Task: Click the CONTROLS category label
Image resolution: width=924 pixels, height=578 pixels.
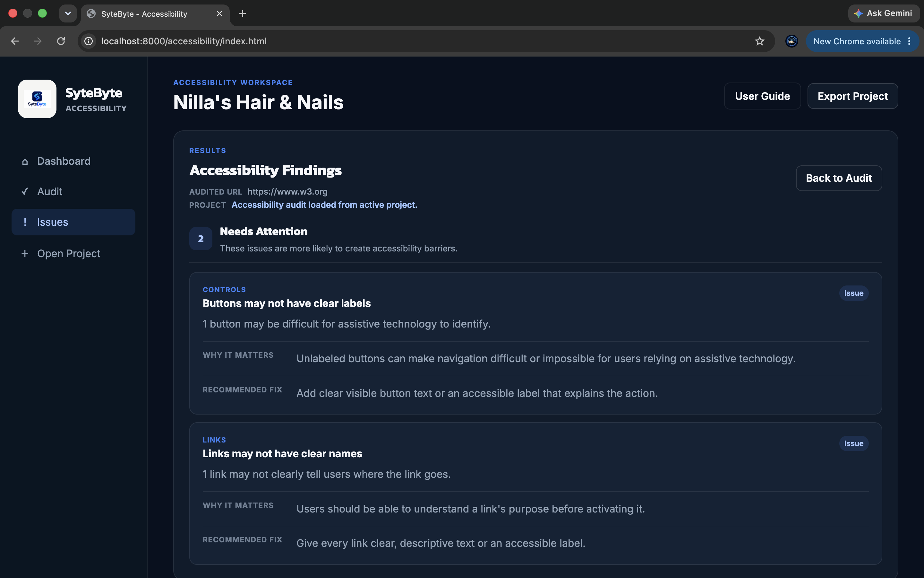Action: coord(224,290)
